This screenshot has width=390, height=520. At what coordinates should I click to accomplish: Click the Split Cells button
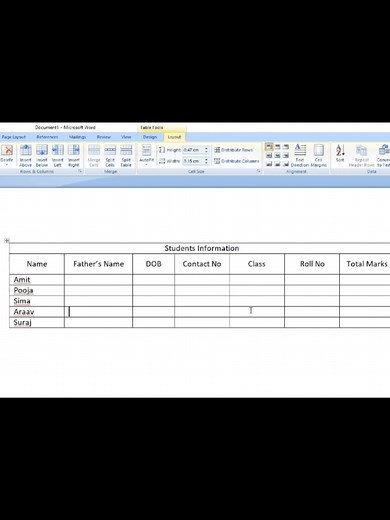(x=110, y=156)
